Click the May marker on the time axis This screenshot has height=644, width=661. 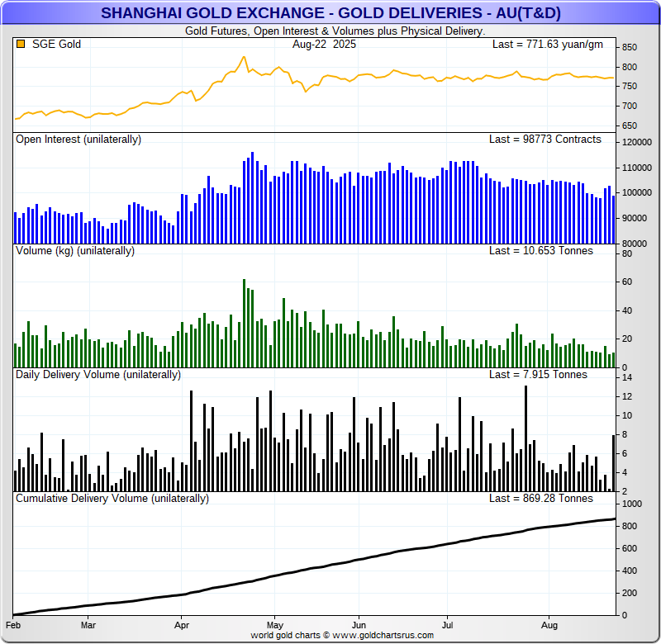[275, 626]
